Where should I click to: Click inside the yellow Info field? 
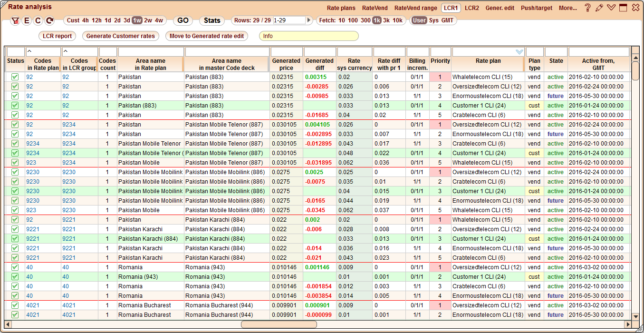(308, 36)
